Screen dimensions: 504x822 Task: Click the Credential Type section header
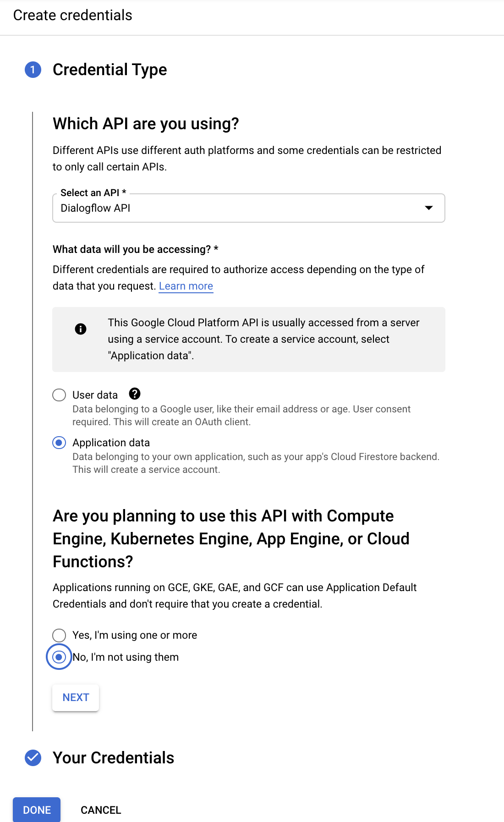coord(110,70)
